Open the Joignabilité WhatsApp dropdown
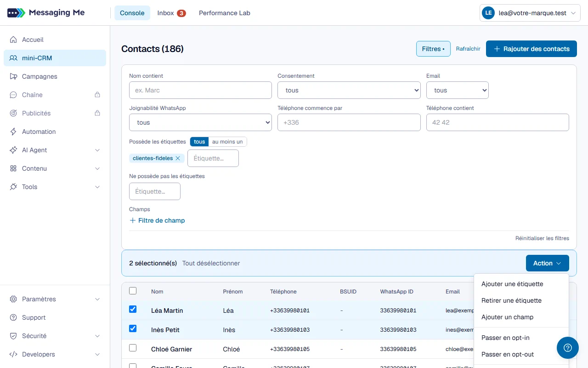This screenshot has height=368, width=588. (200, 122)
